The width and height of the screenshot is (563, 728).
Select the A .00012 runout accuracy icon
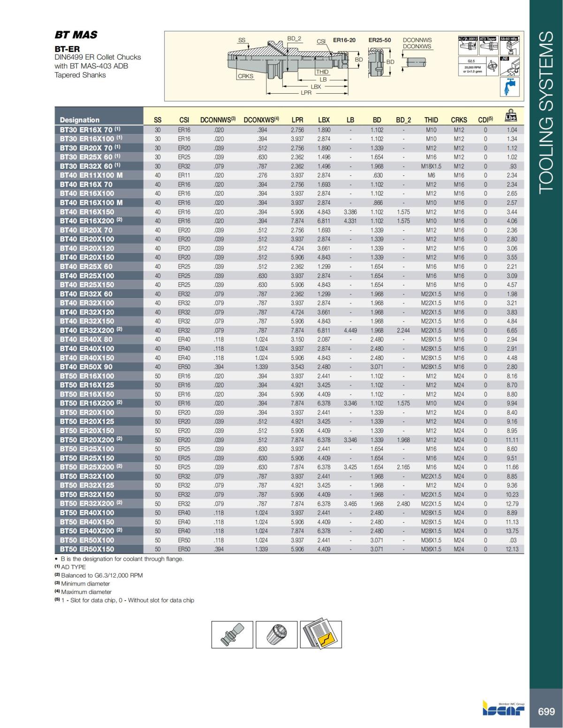[468, 45]
